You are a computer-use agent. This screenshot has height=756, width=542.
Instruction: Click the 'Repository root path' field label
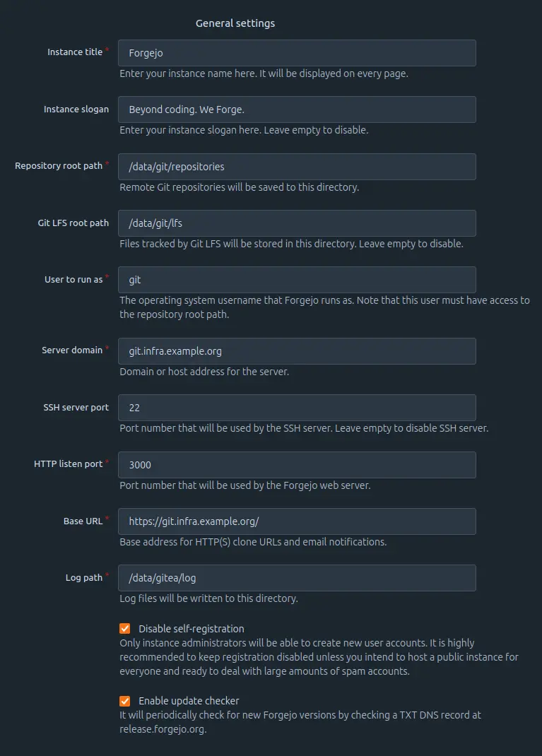pyautogui.click(x=59, y=166)
